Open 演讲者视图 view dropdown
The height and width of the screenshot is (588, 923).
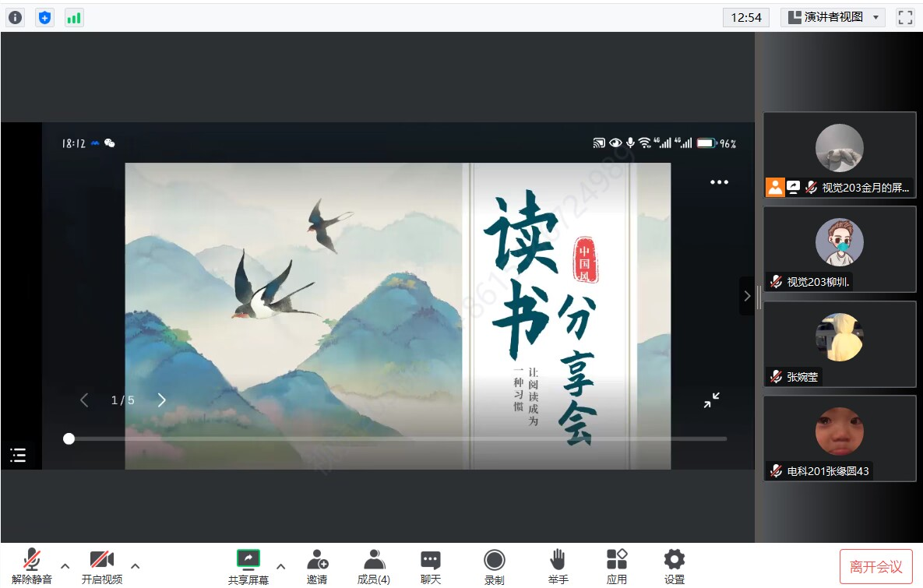(833, 17)
